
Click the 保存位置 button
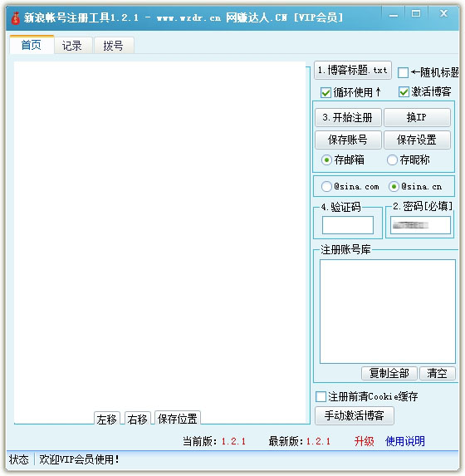[x=178, y=419]
